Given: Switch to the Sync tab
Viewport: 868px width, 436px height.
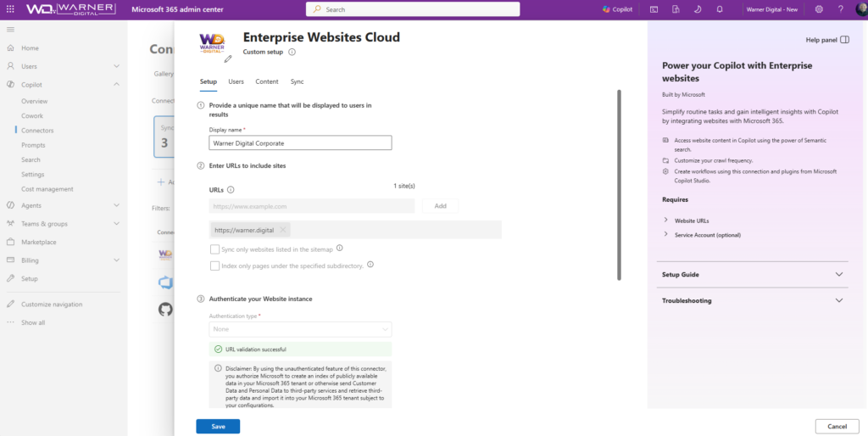Looking at the screenshot, I should pyautogui.click(x=298, y=81).
